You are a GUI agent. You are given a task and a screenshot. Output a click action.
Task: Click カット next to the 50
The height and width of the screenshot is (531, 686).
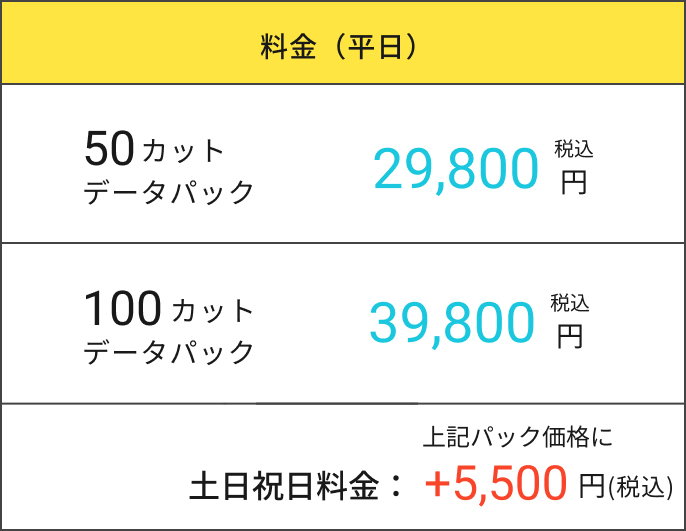[x=185, y=153]
